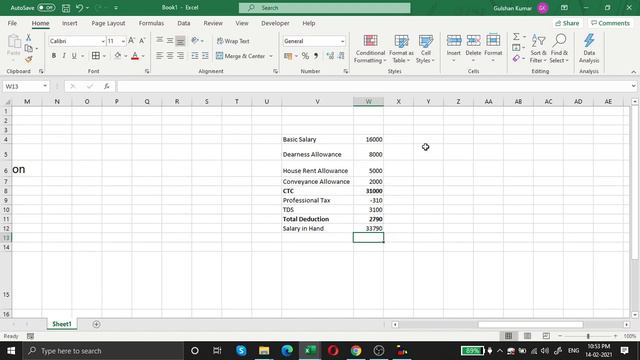Click the Comma Style icon
The height and width of the screenshot is (360, 640).
(x=316, y=56)
